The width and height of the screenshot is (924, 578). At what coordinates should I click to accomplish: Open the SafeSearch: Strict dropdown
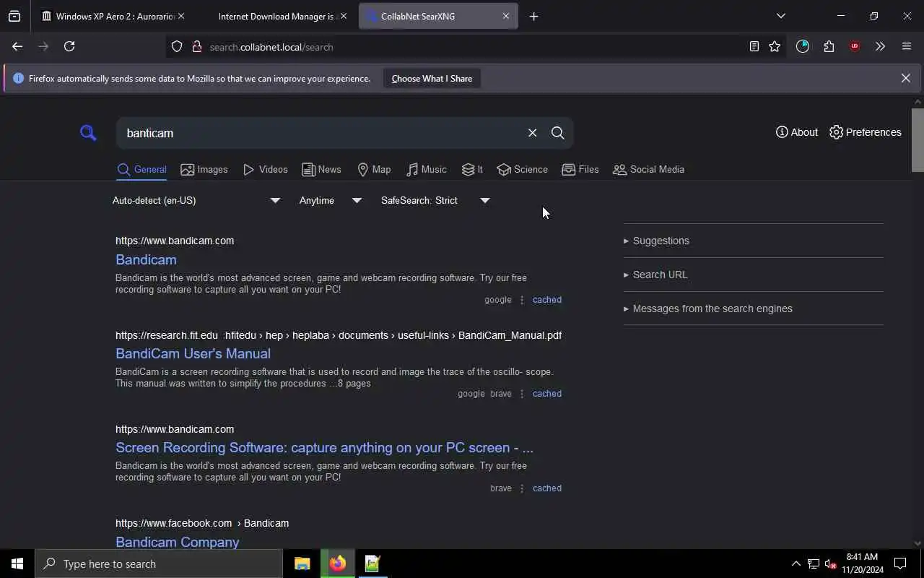pos(435,200)
